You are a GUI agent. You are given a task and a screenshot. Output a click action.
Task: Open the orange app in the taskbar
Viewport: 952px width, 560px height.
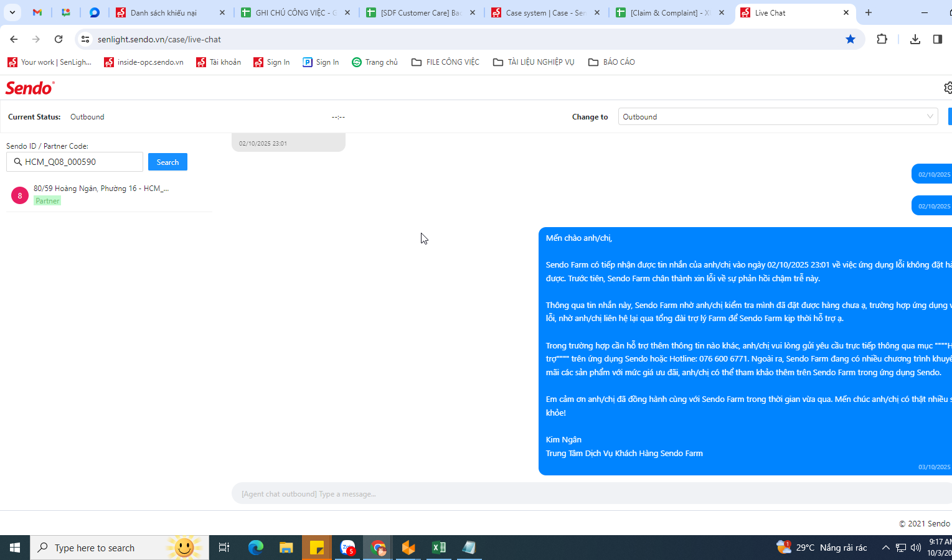pos(408,548)
